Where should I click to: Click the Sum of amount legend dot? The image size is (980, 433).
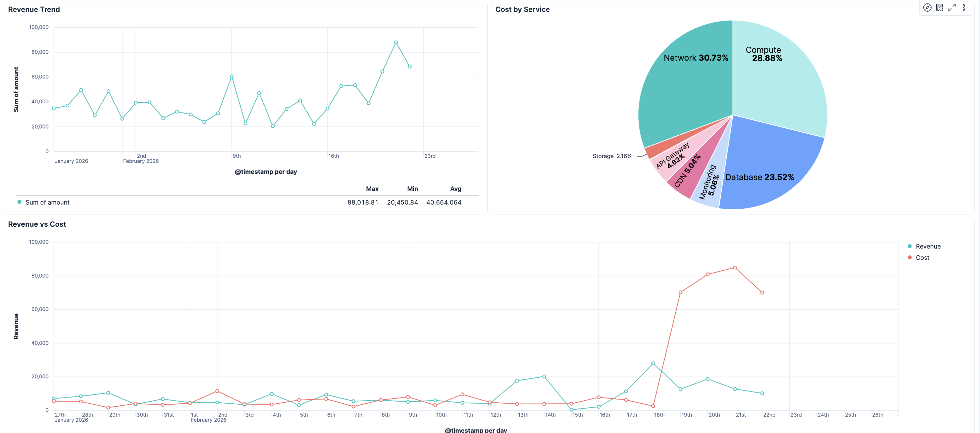19,202
